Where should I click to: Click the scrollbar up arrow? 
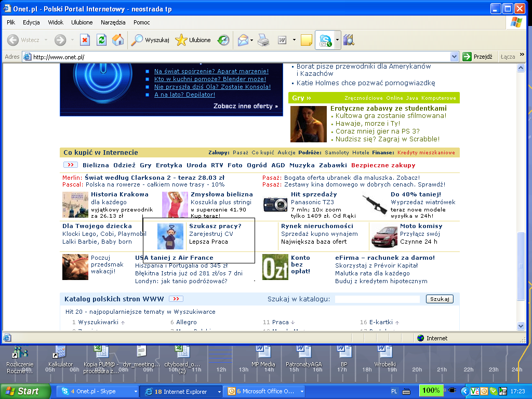click(521, 68)
